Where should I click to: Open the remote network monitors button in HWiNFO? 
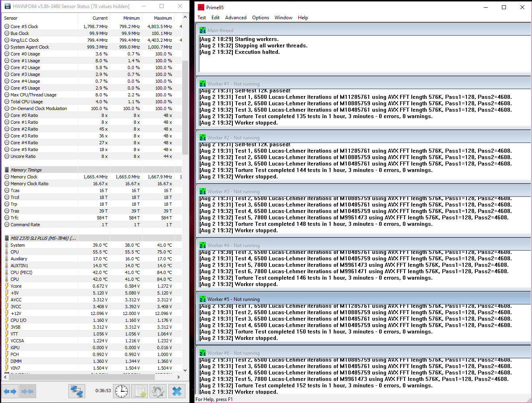click(x=76, y=391)
